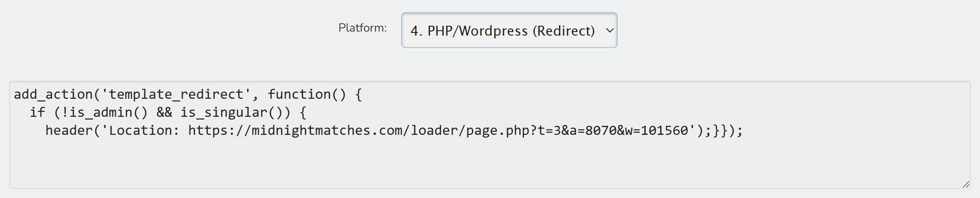
Task: Open the Platform dropdown showing PHP/Wordpress (Redirect)
Action: coord(509,30)
